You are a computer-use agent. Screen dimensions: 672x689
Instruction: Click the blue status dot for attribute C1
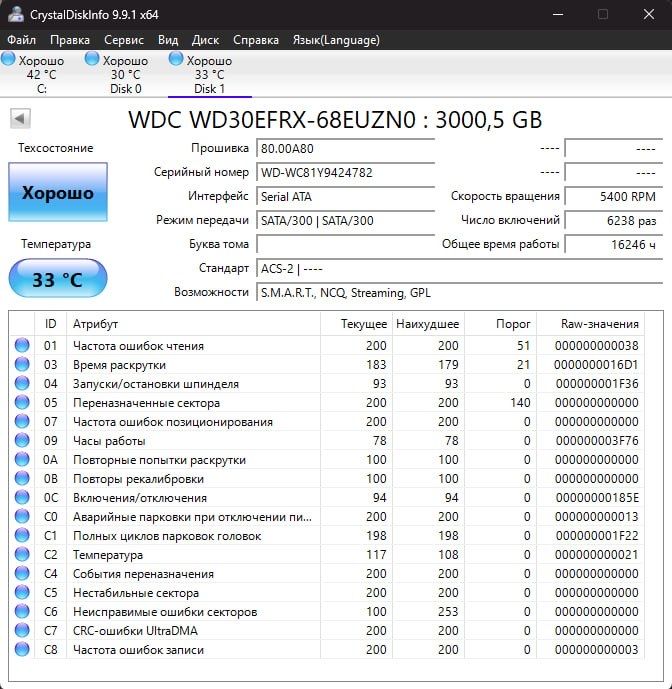tap(22, 535)
